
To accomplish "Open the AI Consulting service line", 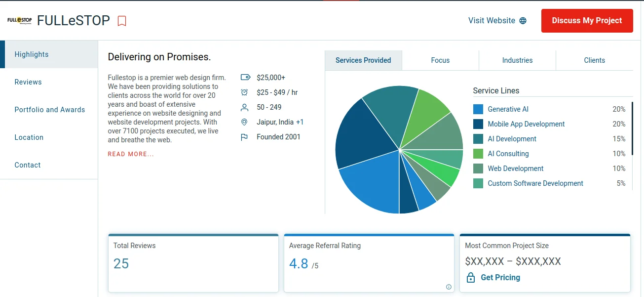I will click(508, 154).
